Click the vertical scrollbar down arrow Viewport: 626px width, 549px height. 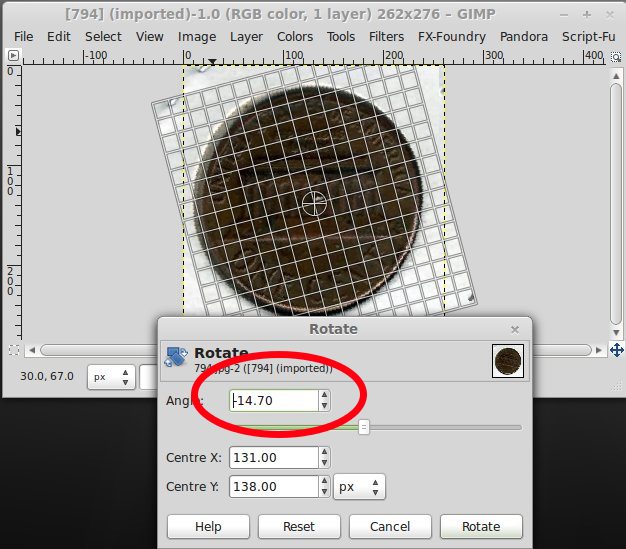(x=616, y=332)
